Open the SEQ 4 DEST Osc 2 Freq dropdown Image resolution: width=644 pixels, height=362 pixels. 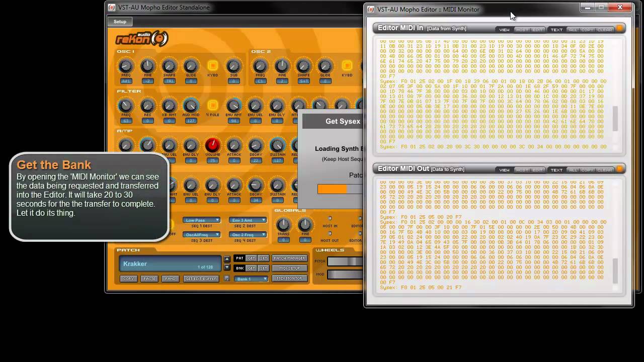coord(248,235)
